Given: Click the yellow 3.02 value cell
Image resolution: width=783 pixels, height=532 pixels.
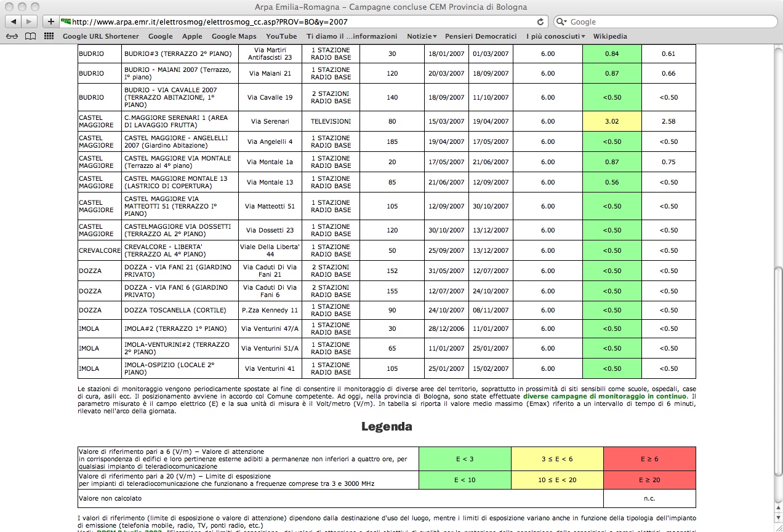Looking at the screenshot, I should 612,121.
